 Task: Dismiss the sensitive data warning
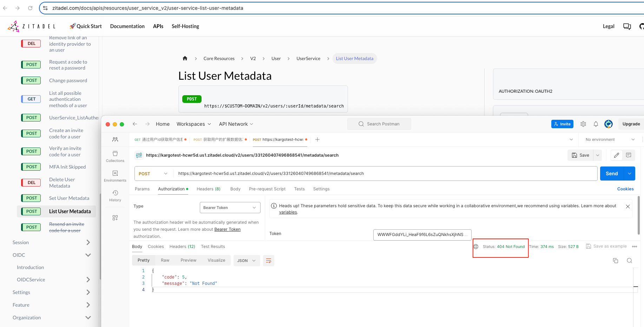pyautogui.click(x=628, y=207)
